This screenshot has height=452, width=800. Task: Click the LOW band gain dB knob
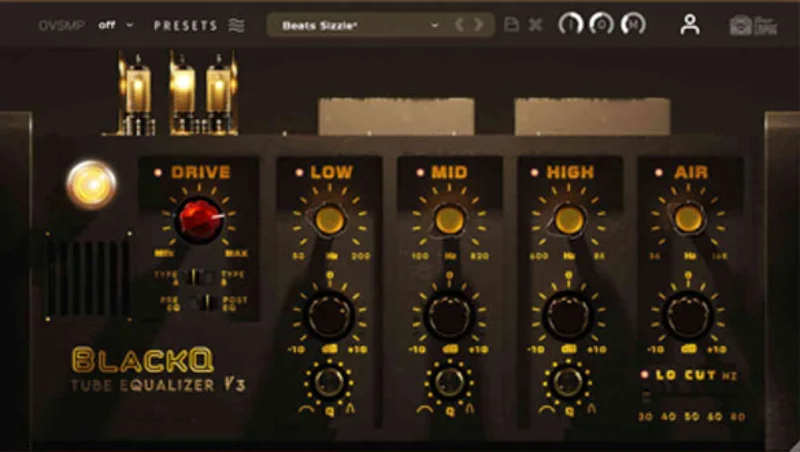point(330,316)
